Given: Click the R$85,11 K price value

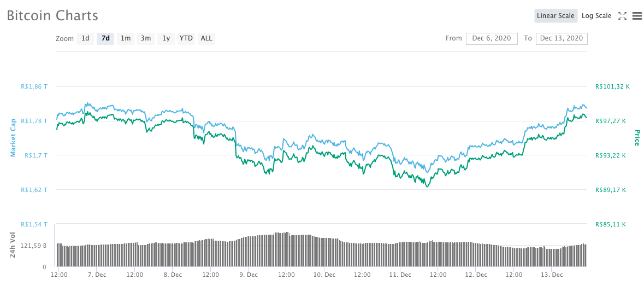Looking at the screenshot, I should 611,224.
